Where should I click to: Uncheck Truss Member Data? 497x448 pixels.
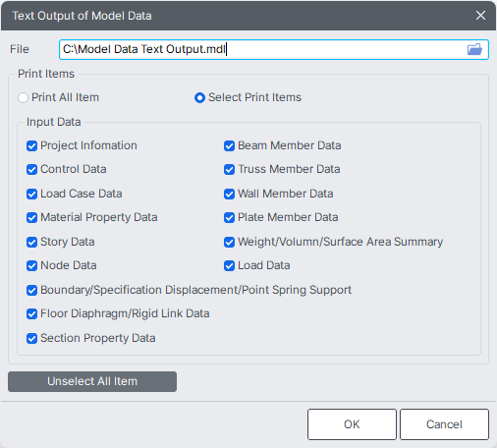tap(229, 169)
